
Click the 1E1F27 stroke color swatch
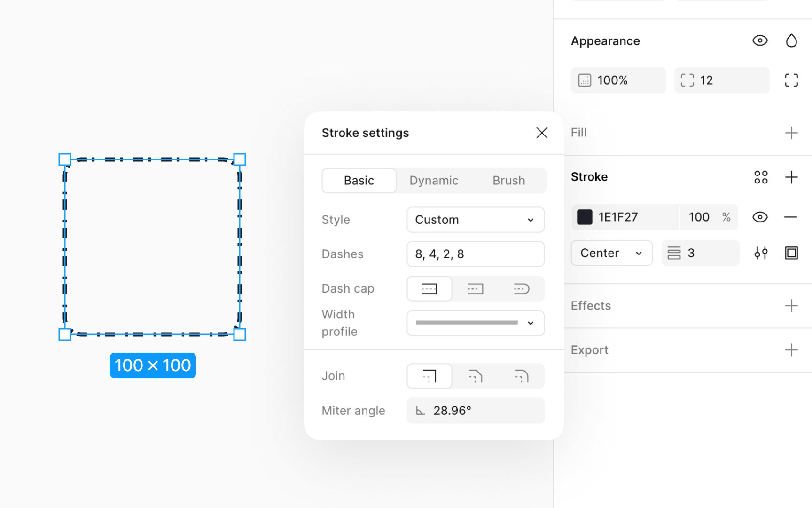point(585,217)
